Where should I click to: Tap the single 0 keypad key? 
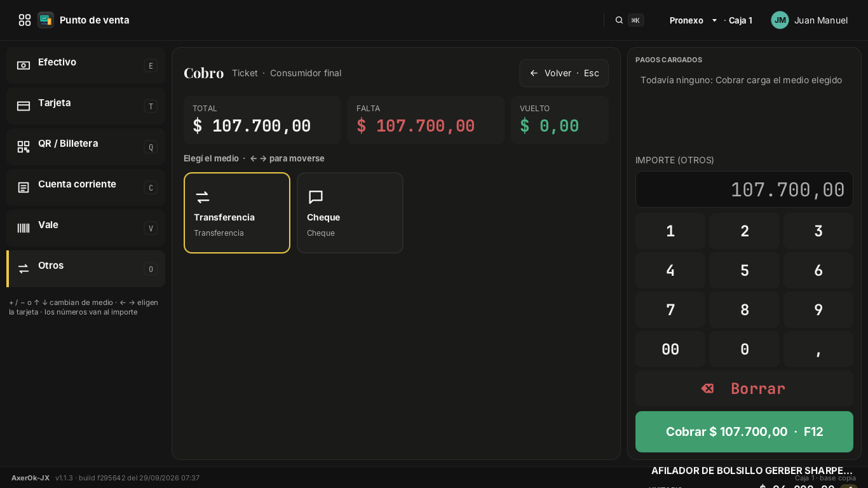pos(744,349)
